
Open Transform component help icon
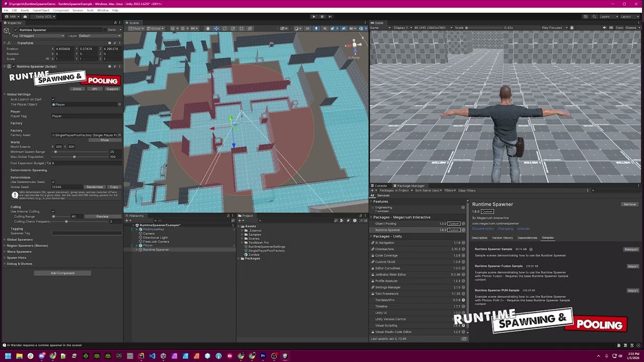tap(110, 43)
